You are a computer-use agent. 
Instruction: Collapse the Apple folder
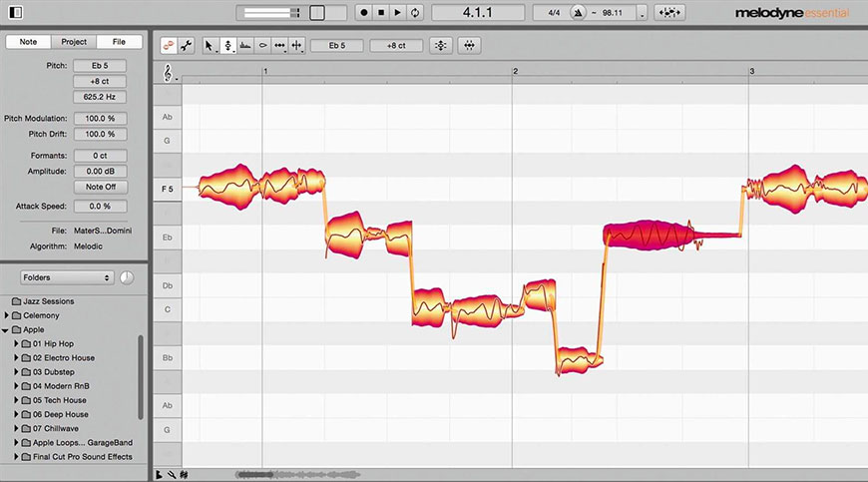click(x=7, y=329)
